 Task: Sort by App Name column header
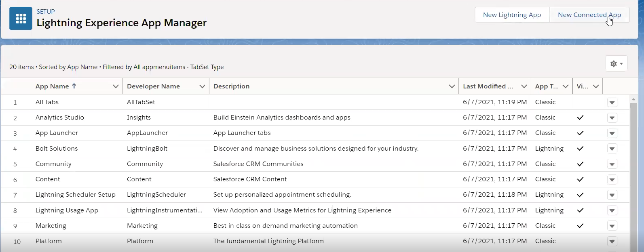[x=56, y=86]
